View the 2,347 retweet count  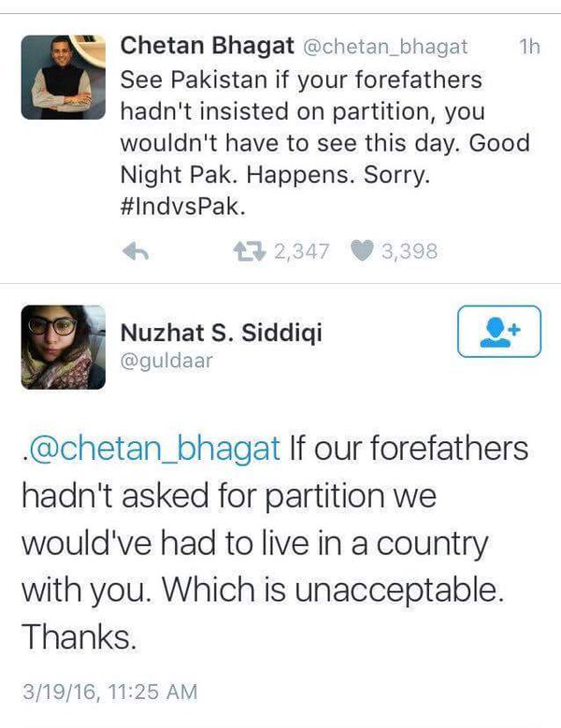point(301,251)
